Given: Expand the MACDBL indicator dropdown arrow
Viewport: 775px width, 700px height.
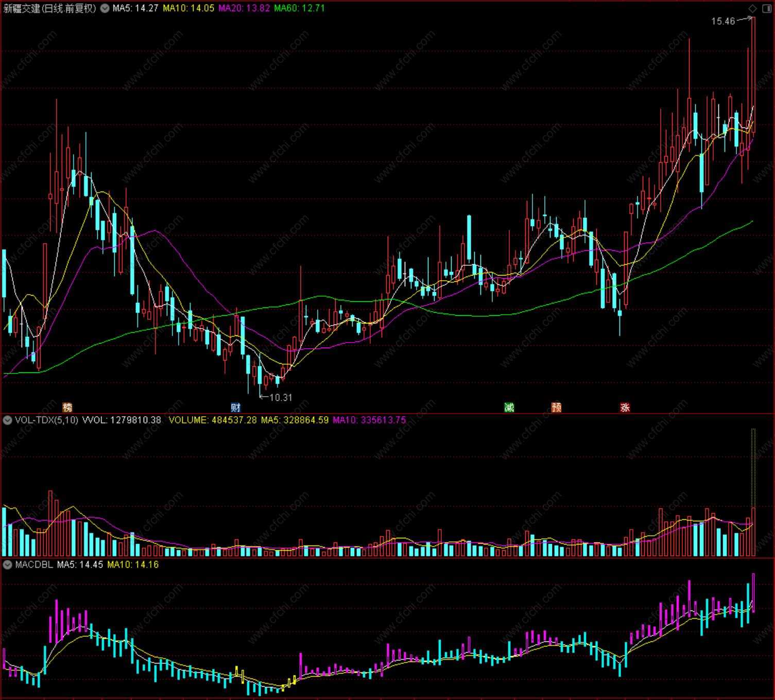Looking at the screenshot, I should [x=8, y=565].
